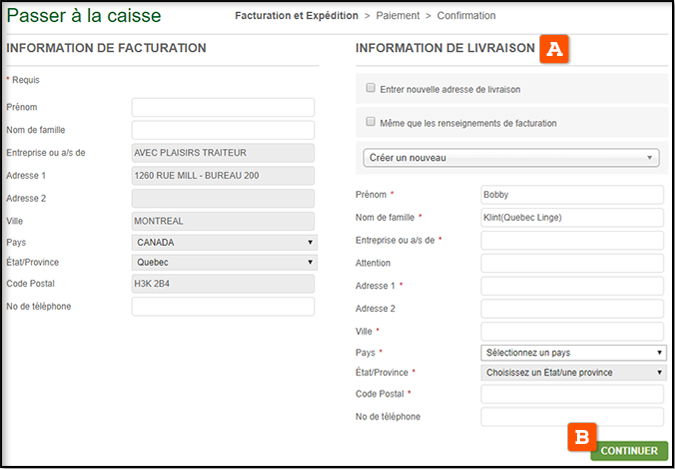Expand billing Pays dropdown showing CANADA
The width and height of the screenshot is (675, 469).
point(225,242)
